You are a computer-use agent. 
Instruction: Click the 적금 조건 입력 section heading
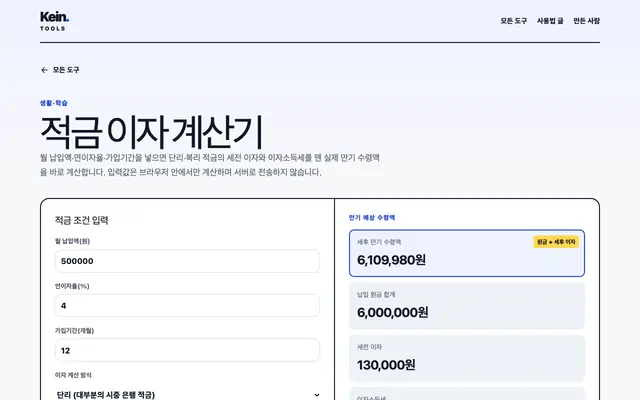tap(82, 220)
